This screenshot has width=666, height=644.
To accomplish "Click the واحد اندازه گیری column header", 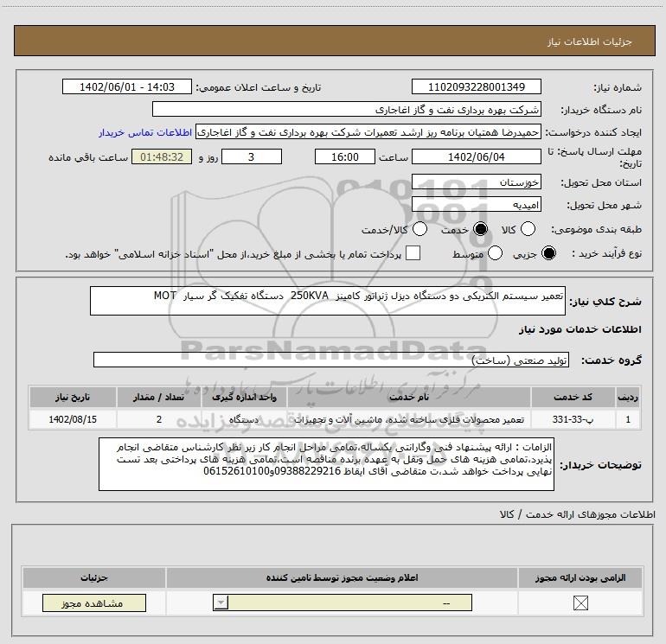I will (244, 397).
